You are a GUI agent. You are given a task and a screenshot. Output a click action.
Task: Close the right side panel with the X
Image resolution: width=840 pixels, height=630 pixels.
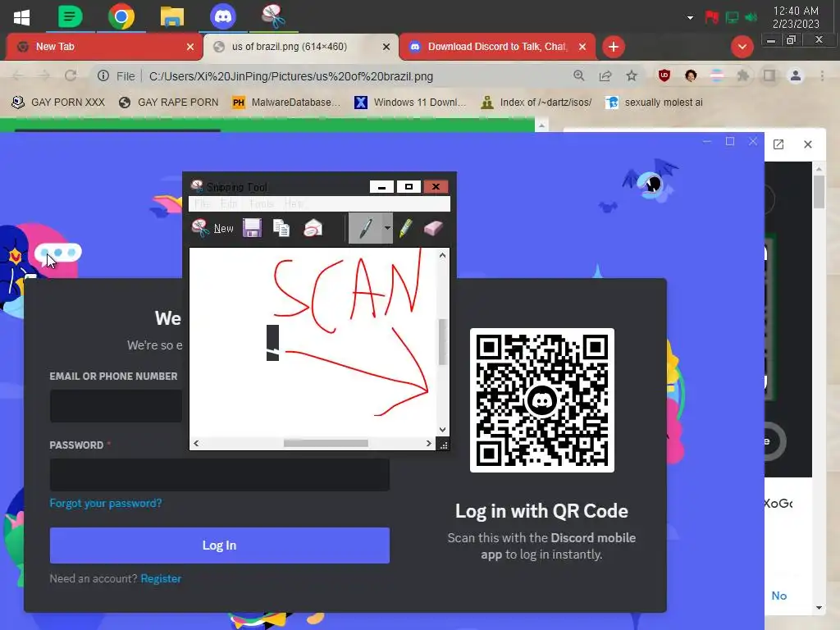pyautogui.click(x=808, y=144)
